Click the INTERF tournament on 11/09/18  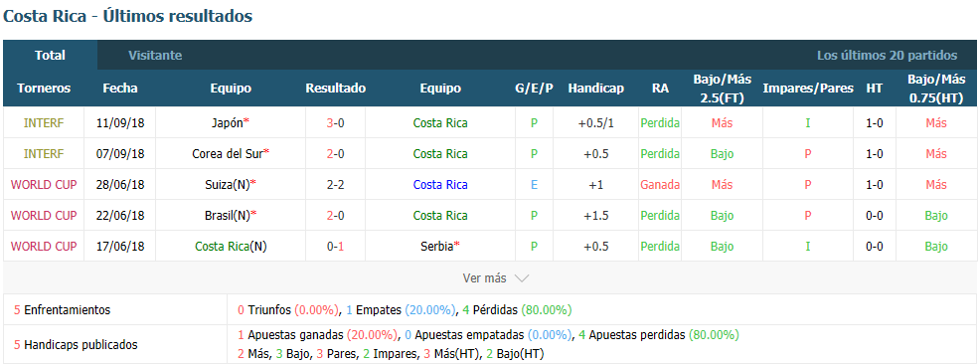43,123
